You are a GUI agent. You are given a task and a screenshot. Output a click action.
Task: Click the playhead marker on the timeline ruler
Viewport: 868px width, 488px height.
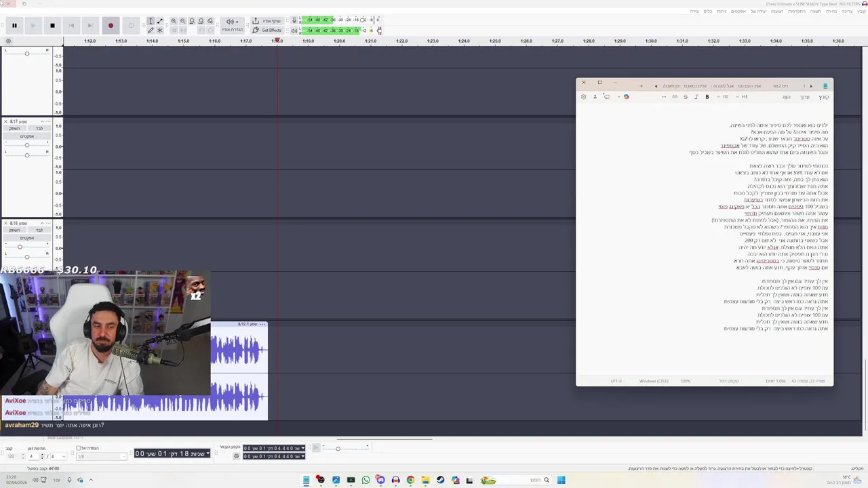(x=277, y=41)
